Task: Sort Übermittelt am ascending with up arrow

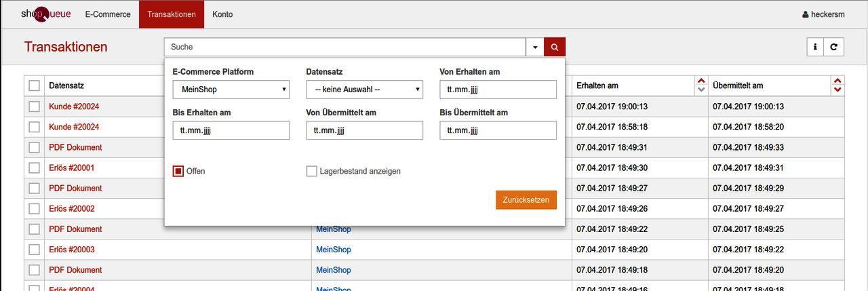Action: [838, 81]
